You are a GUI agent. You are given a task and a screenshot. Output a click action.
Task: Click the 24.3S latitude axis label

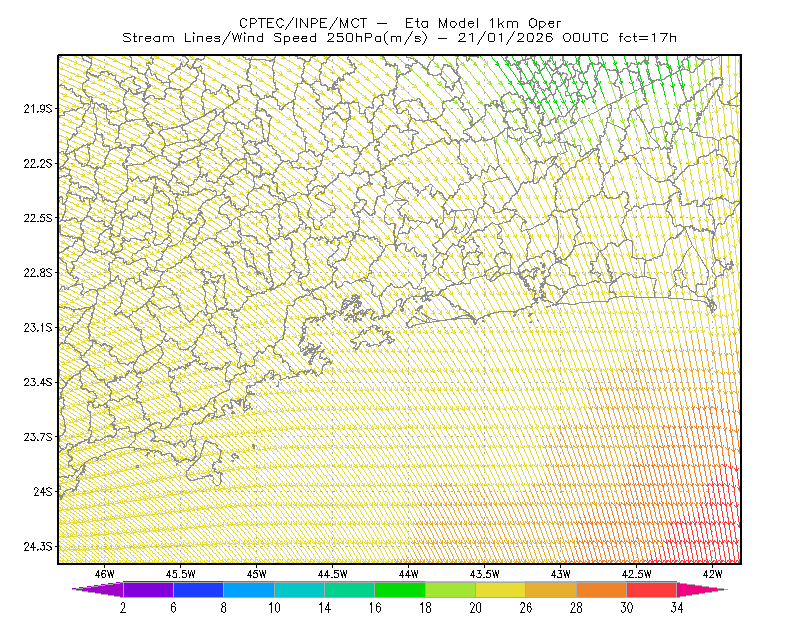(38, 547)
